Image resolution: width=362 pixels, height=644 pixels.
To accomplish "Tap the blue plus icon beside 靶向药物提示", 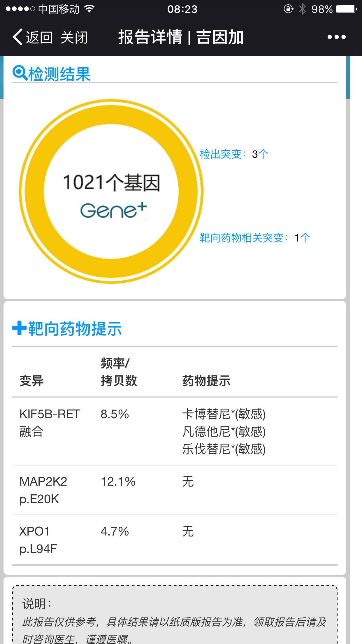I will tap(19, 328).
